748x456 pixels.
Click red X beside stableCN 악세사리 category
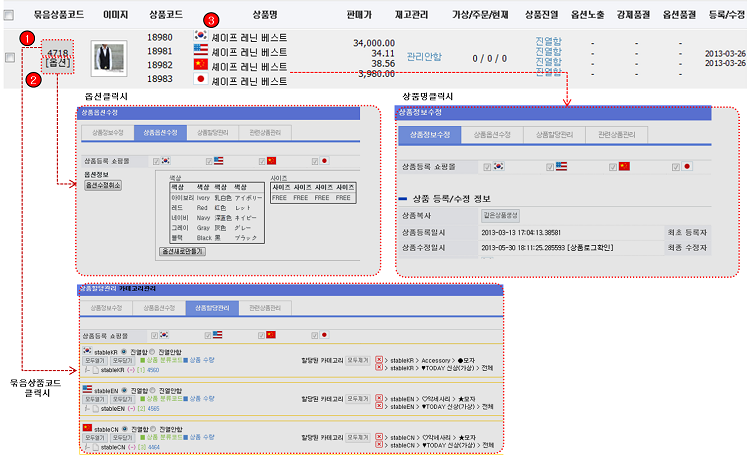(379, 437)
